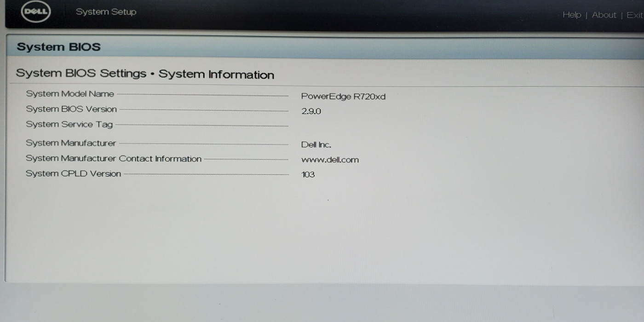Select the System Manufacturer label
The image size is (644, 322).
[x=71, y=143]
